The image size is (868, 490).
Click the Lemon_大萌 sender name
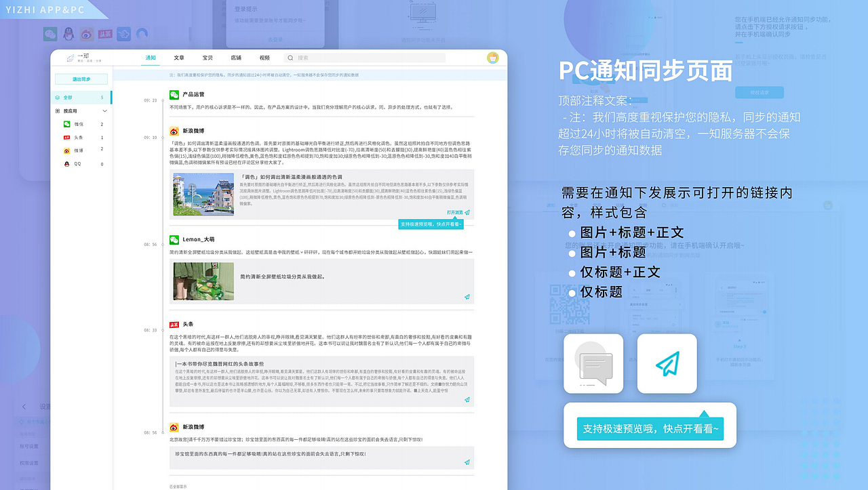click(199, 239)
